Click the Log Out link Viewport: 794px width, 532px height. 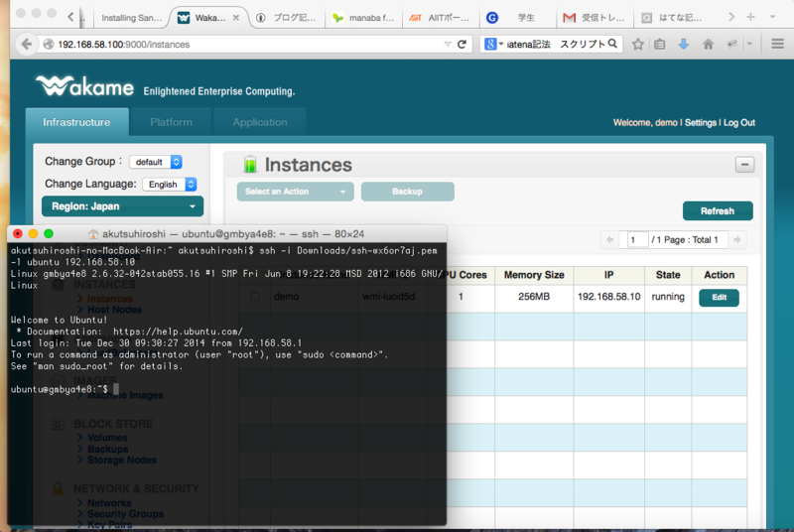tap(738, 122)
